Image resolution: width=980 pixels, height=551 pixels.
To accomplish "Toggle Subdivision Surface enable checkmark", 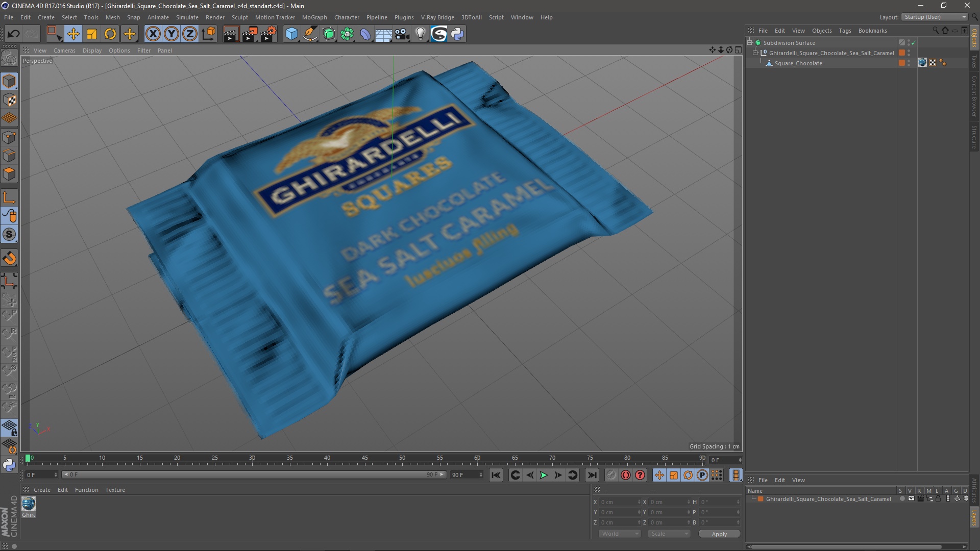I will [914, 43].
